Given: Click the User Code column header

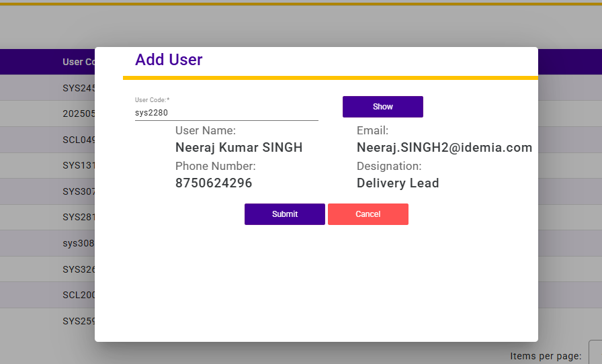Looking at the screenshot, I should [x=78, y=62].
